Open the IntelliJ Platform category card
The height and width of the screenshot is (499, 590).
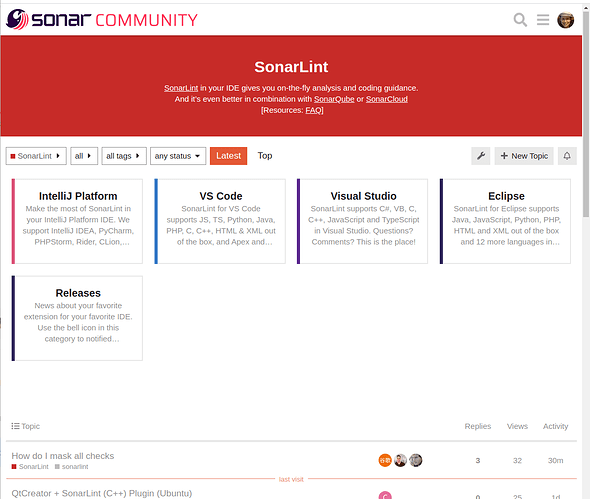click(x=77, y=221)
